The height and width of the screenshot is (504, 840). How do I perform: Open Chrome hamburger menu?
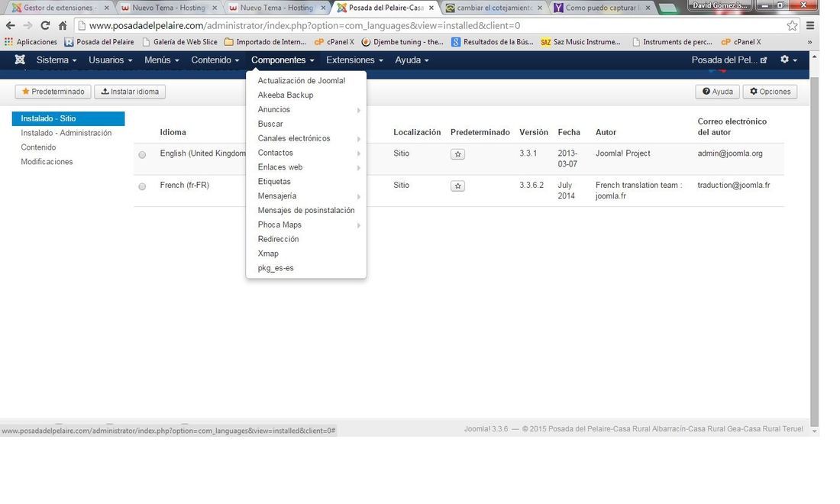[810, 25]
